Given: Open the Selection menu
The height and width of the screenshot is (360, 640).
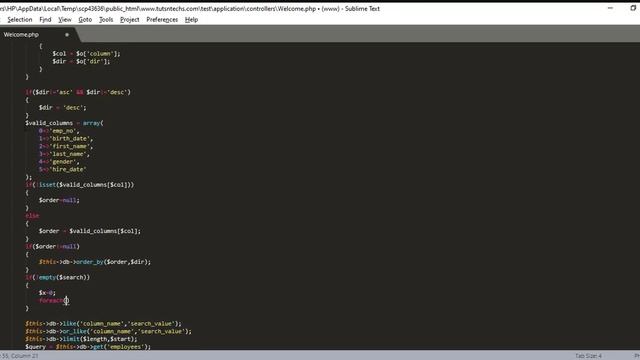Looking at the screenshot, I should [20, 20].
